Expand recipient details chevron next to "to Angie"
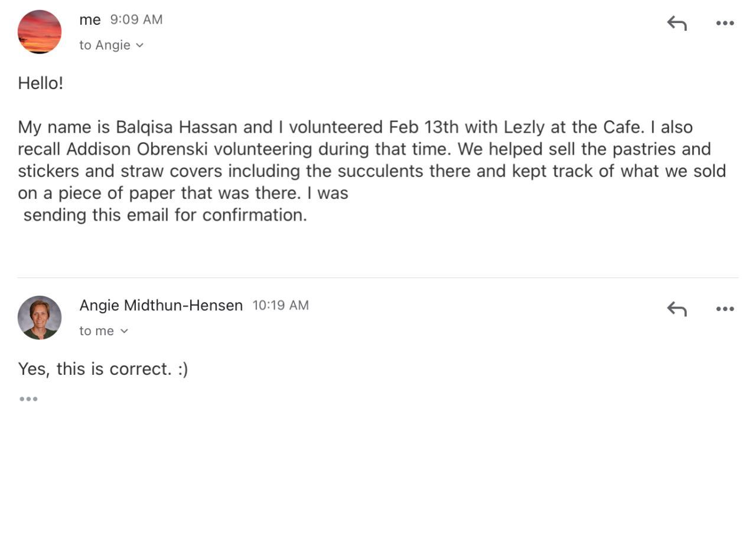 tap(140, 45)
